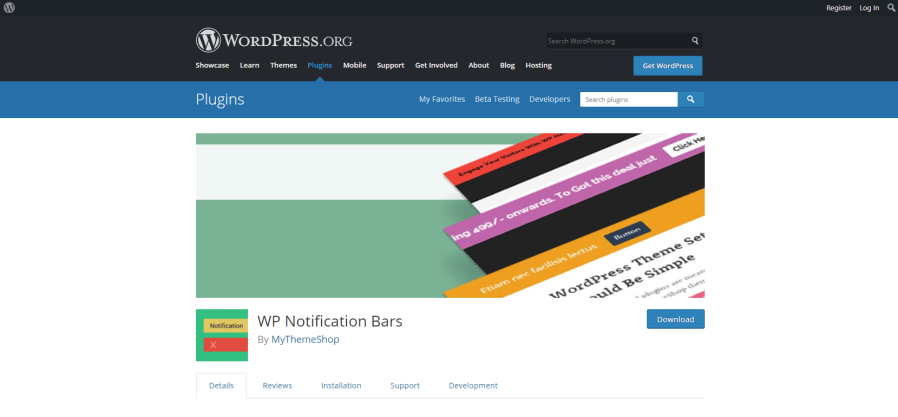This screenshot has height=417, width=898.
Task: Open the Mobile menu item
Action: tap(355, 65)
